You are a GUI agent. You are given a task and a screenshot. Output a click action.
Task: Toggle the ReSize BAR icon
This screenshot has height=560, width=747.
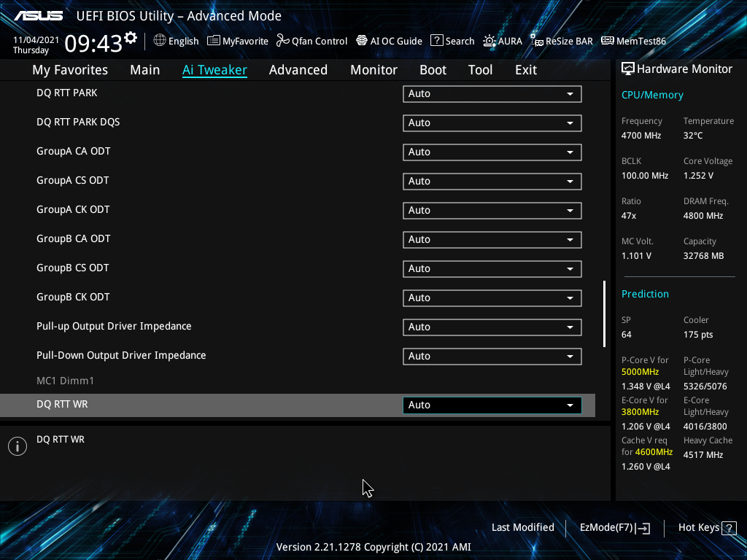[537, 41]
